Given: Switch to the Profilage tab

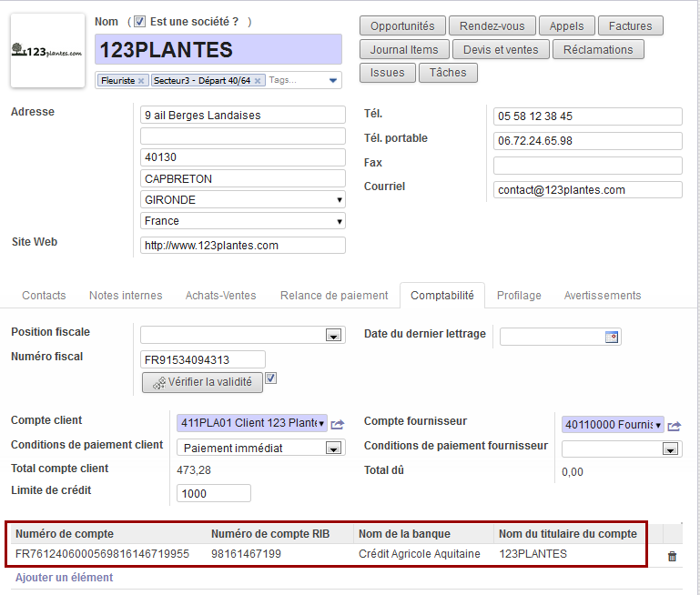Looking at the screenshot, I should [x=519, y=296].
